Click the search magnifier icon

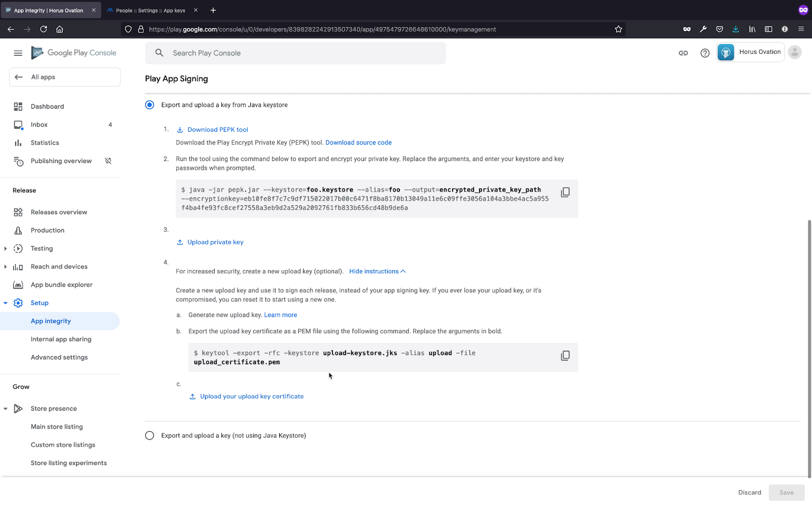[x=159, y=53]
